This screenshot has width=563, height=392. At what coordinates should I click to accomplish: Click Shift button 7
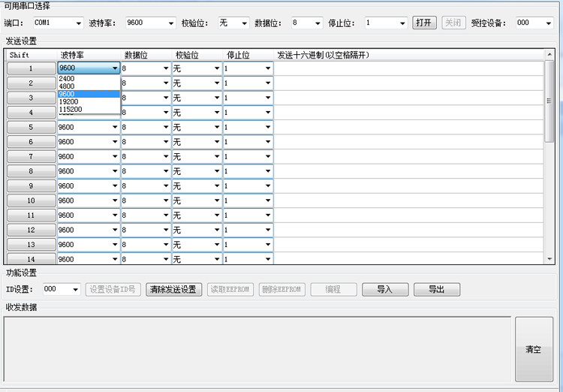click(x=32, y=157)
